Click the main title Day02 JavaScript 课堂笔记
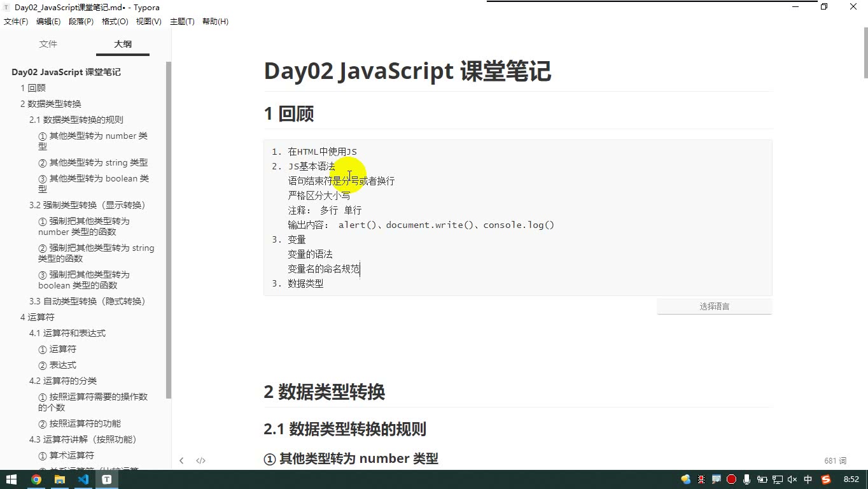The width and height of the screenshot is (868, 489). pos(407,71)
